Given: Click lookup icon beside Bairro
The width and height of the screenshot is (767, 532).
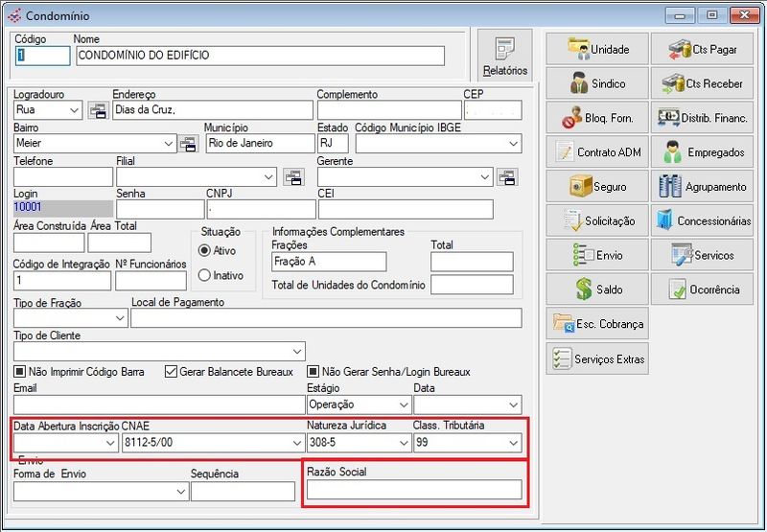Looking at the screenshot, I should point(188,144).
